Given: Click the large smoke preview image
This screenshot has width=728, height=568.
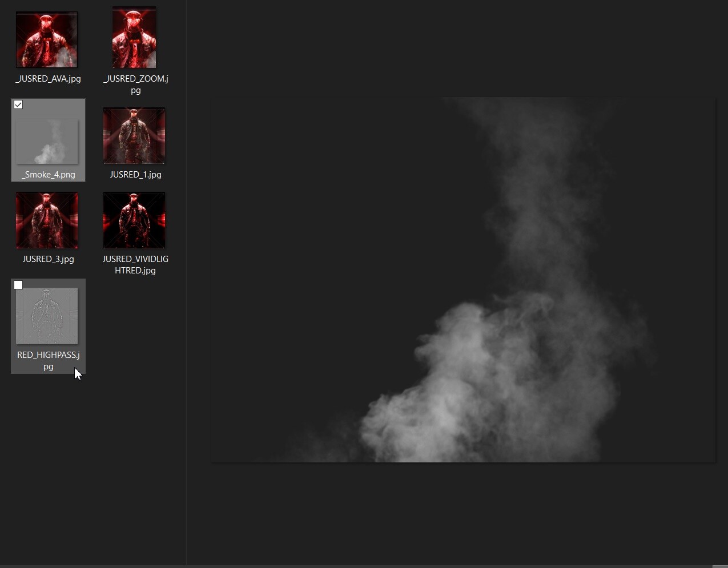Looking at the screenshot, I should point(463,280).
